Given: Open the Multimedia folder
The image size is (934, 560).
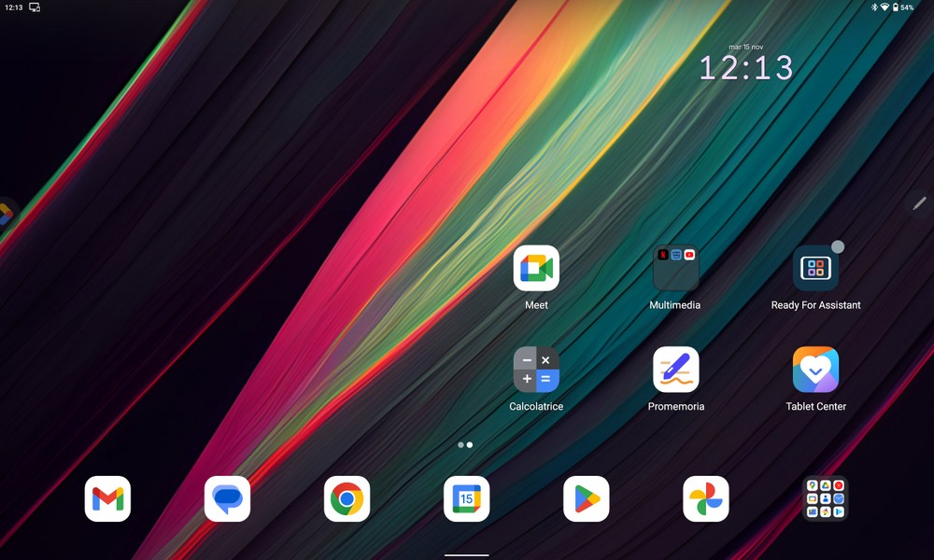Looking at the screenshot, I should point(675,268).
